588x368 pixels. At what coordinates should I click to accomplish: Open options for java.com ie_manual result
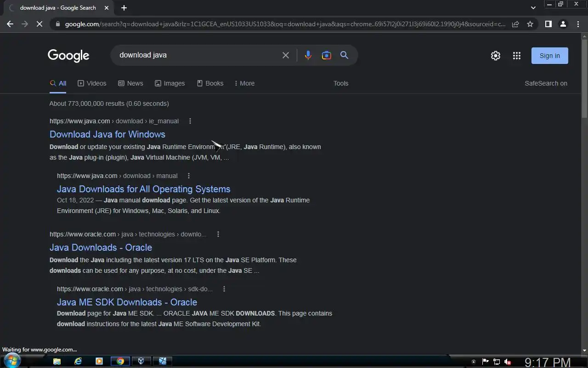point(190,121)
